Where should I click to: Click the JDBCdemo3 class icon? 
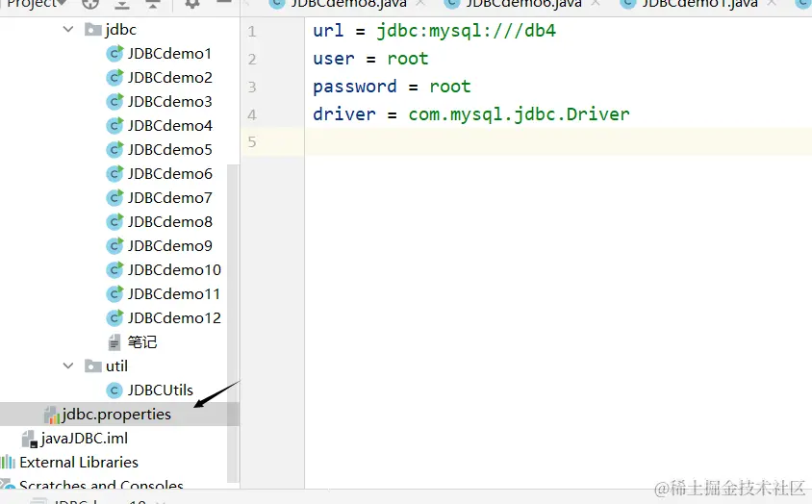114,102
